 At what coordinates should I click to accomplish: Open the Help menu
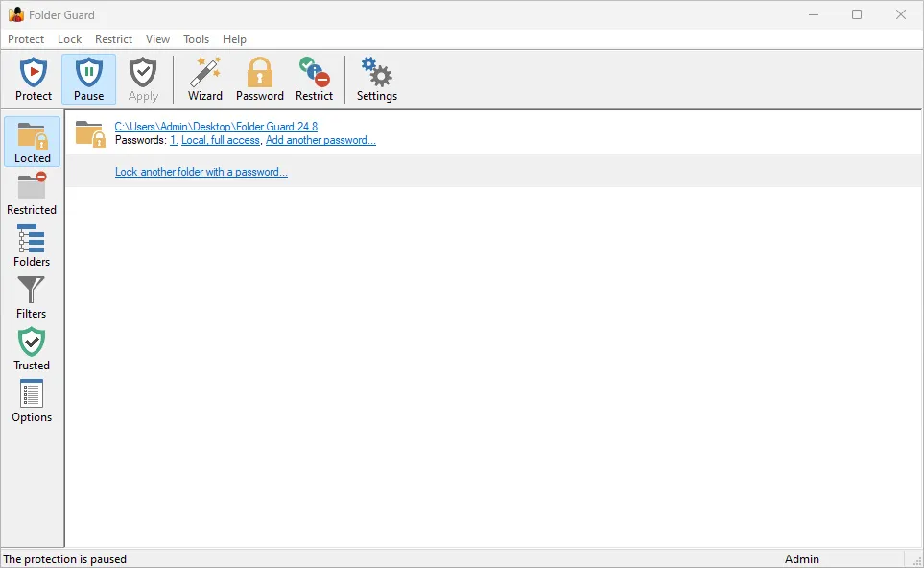point(234,39)
